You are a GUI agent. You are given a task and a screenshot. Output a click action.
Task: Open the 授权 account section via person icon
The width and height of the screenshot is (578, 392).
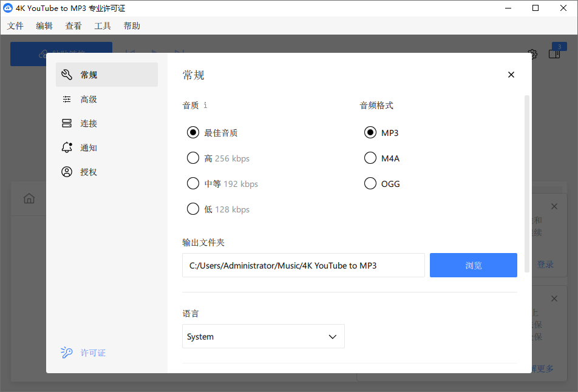[x=88, y=171]
